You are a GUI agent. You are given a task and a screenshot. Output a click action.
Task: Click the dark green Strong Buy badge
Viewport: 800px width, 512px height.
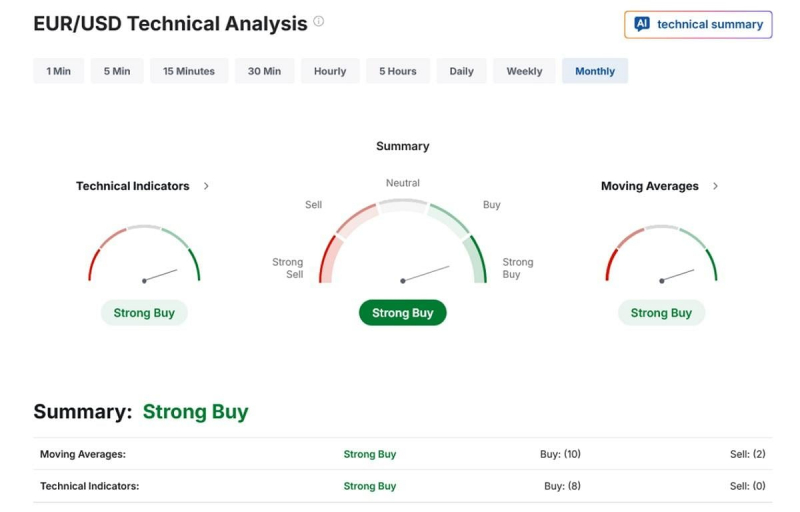pos(403,313)
